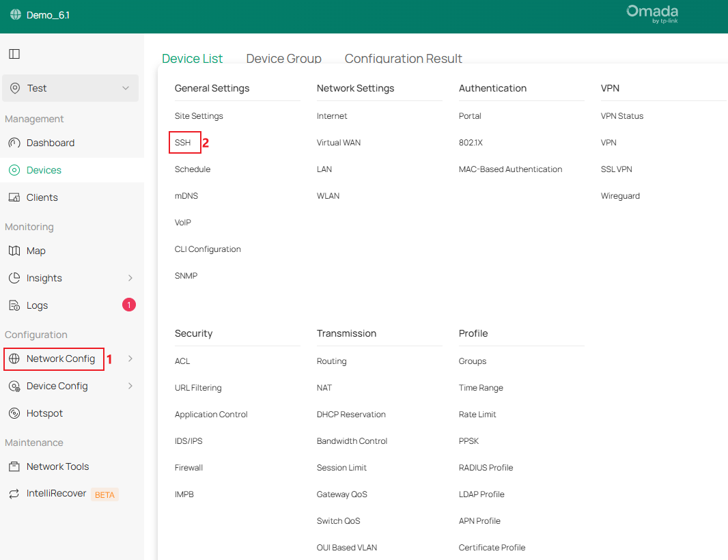The width and height of the screenshot is (728, 560).
Task: Open Wireguard under the VPN section
Action: [x=620, y=195]
